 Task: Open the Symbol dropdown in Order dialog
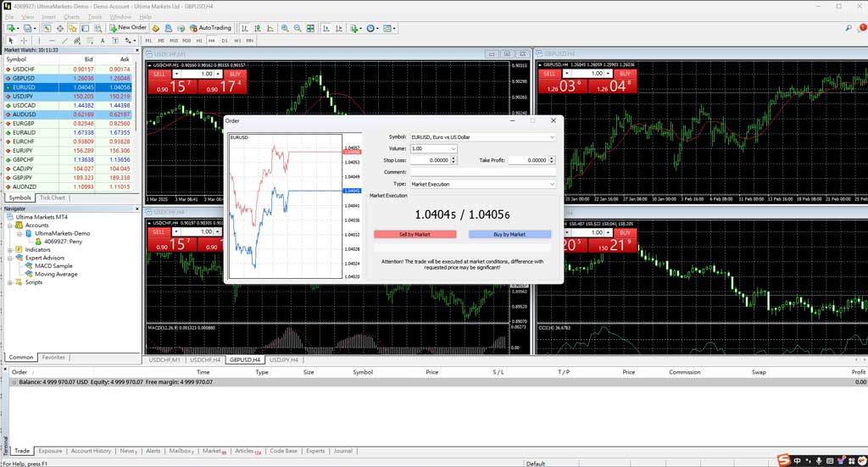552,136
